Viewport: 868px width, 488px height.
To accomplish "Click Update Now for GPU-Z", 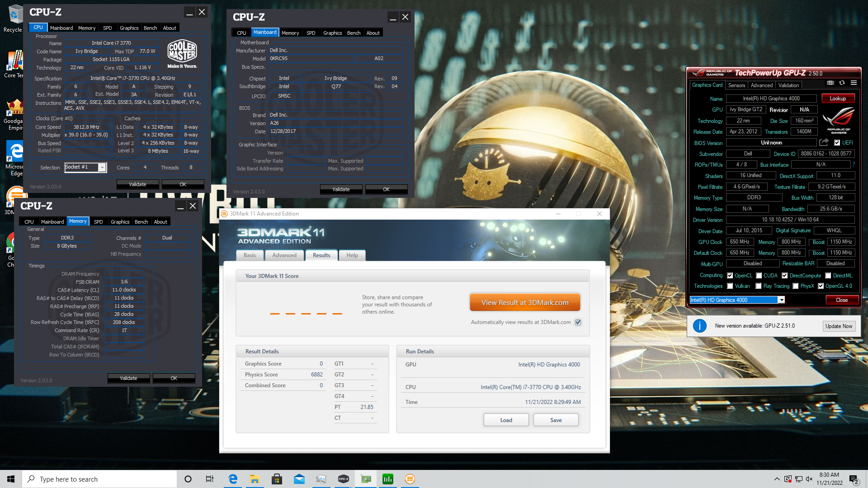I will 839,326.
